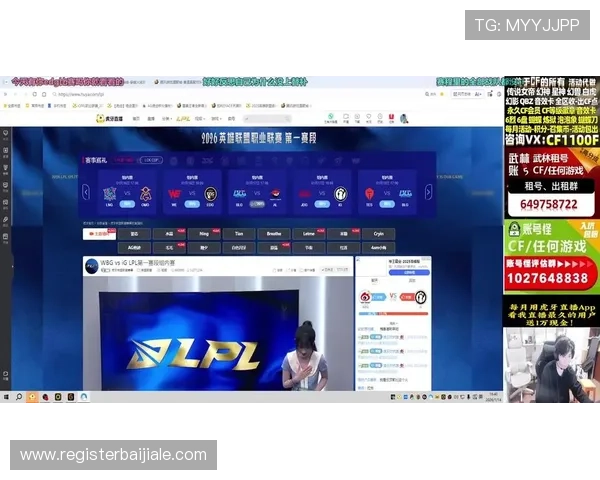Switch to Tian's stream tab
The image size is (600, 480).
coord(239,233)
